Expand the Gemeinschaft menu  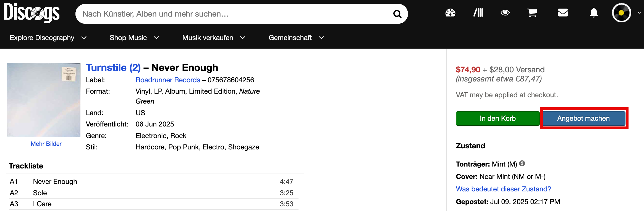tap(296, 38)
